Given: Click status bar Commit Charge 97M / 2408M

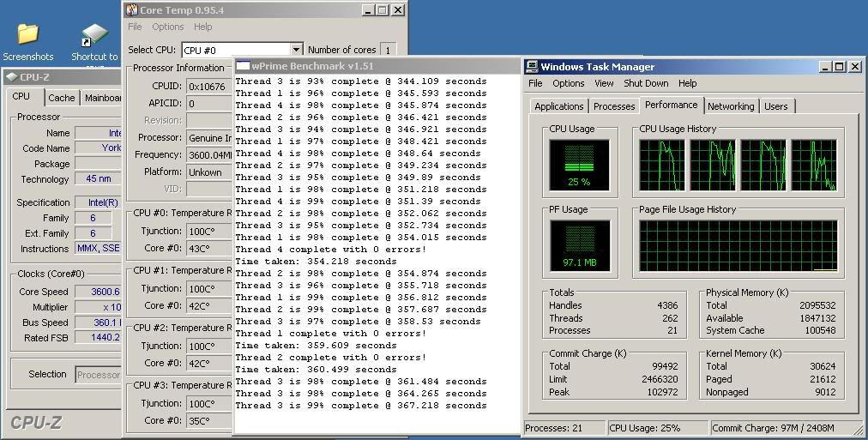Looking at the screenshot, I should point(781,428).
